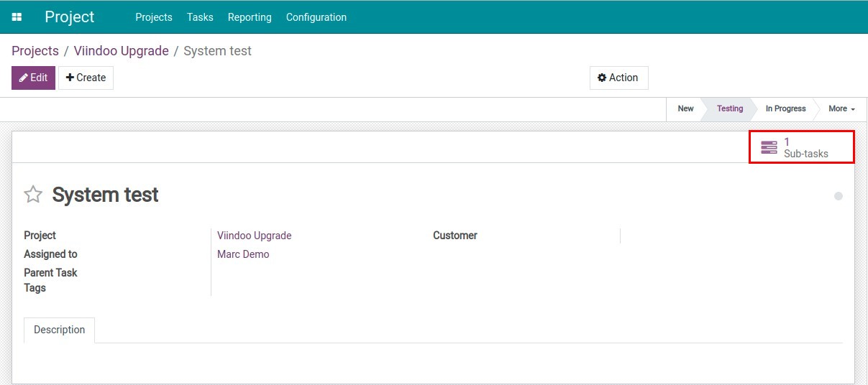Open the Projects menu

[x=154, y=17]
